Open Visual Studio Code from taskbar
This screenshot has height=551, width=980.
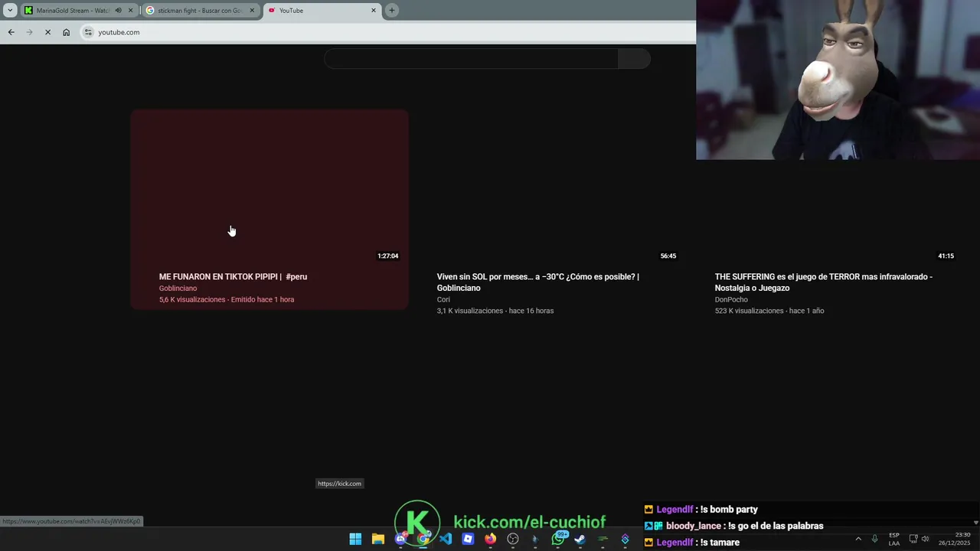[x=446, y=539]
